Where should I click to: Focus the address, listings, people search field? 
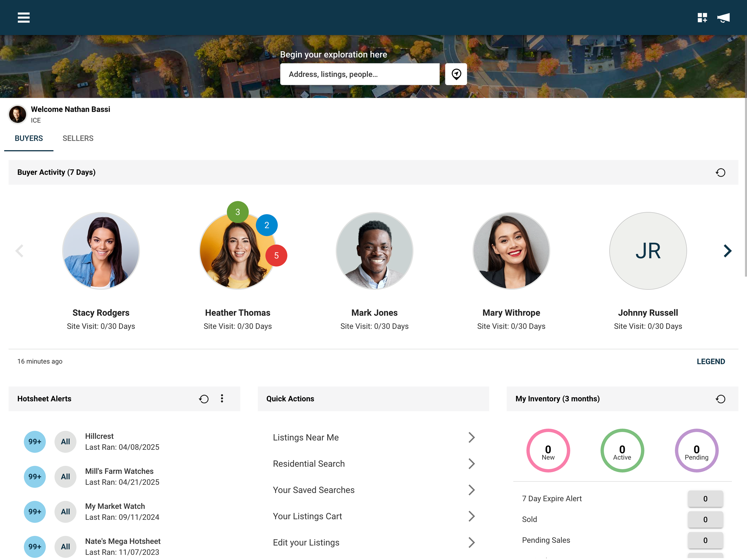pyautogui.click(x=360, y=74)
